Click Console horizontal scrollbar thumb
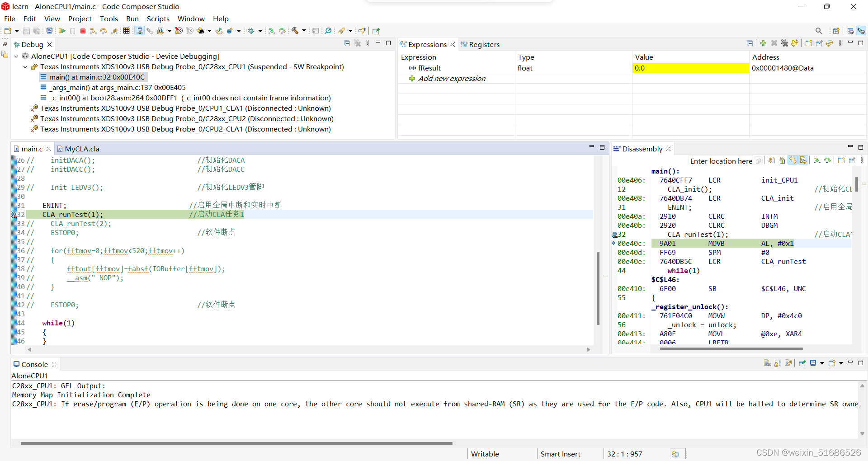Viewport: 868px width, 461px height. click(236, 443)
